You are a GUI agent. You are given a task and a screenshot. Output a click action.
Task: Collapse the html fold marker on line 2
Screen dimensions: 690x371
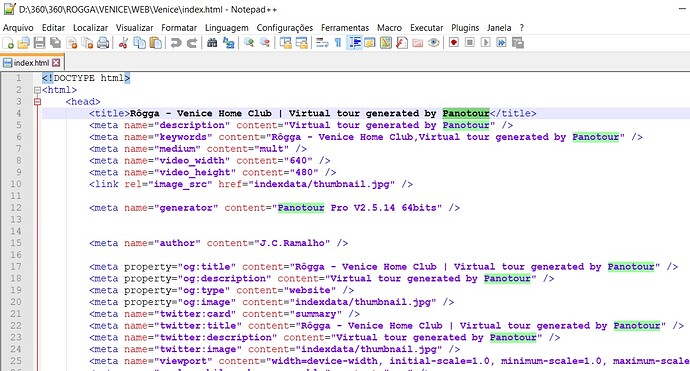[37, 90]
